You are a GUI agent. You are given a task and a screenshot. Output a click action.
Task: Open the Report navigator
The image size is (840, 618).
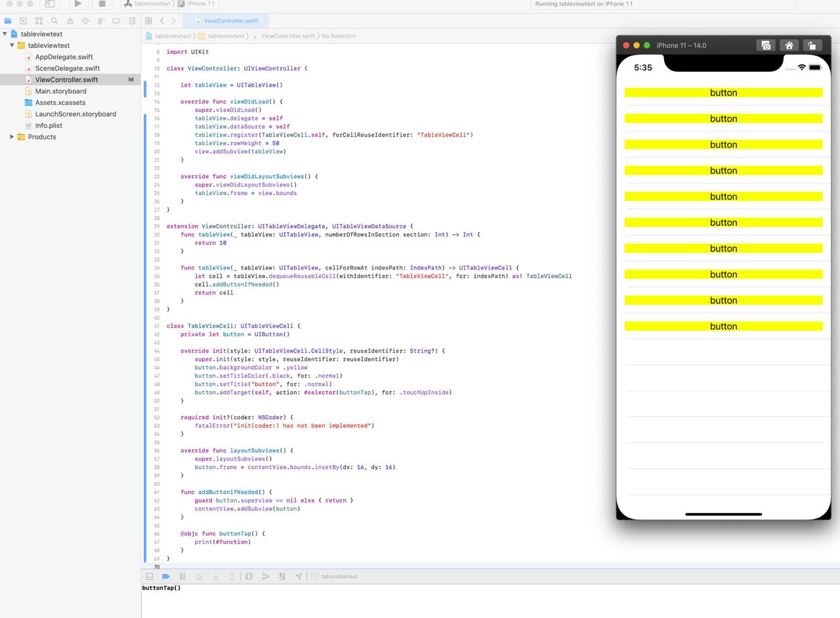click(x=133, y=21)
